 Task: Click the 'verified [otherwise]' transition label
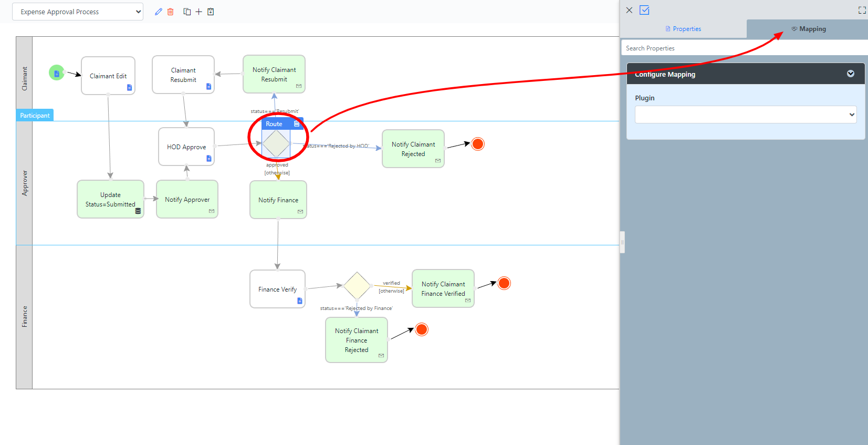click(391, 287)
